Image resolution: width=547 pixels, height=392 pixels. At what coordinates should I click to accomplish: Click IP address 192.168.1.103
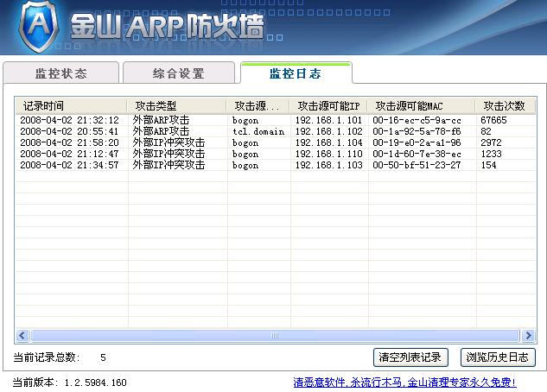tap(328, 165)
